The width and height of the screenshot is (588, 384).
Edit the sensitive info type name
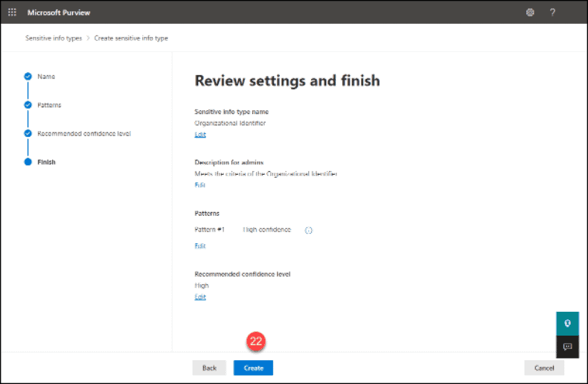click(x=200, y=134)
